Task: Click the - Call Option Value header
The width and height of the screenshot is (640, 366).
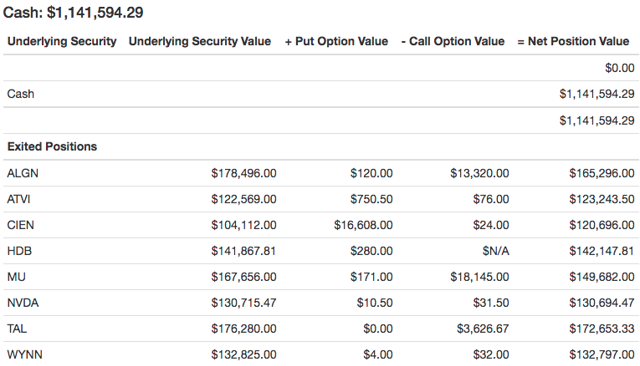Action: click(453, 41)
